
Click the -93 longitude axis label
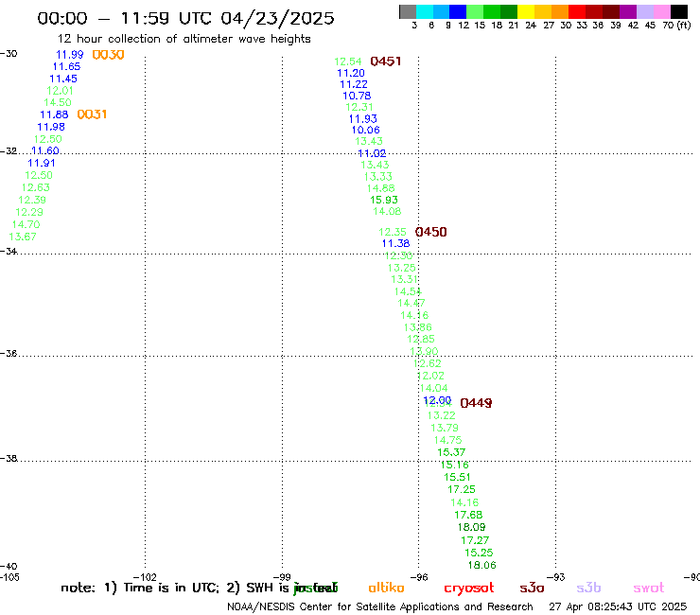[555, 577]
